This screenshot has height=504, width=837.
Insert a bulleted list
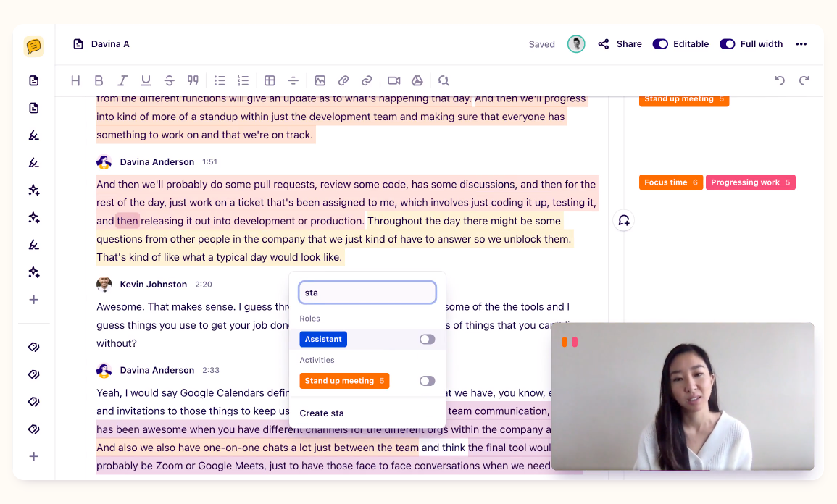[220, 80]
